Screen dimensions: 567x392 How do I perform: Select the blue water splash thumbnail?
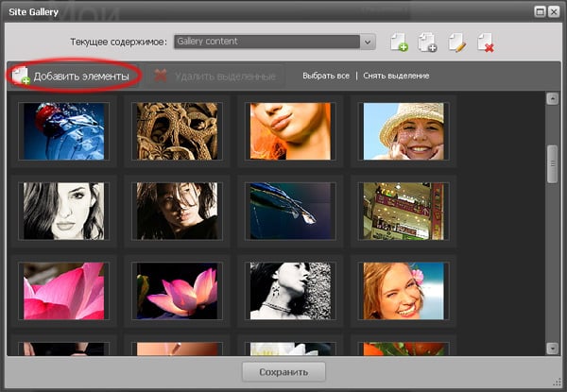click(x=64, y=129)
